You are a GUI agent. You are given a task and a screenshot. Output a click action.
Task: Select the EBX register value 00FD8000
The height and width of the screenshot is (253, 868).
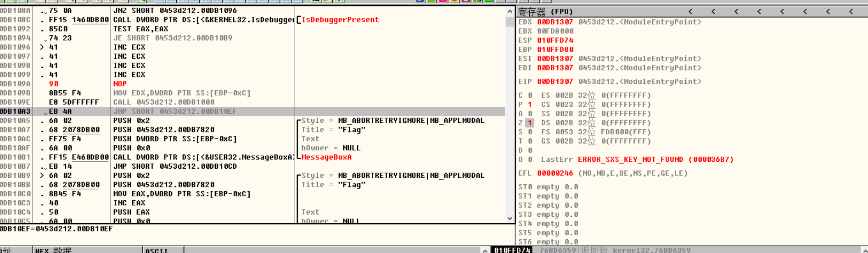[555, 31]
